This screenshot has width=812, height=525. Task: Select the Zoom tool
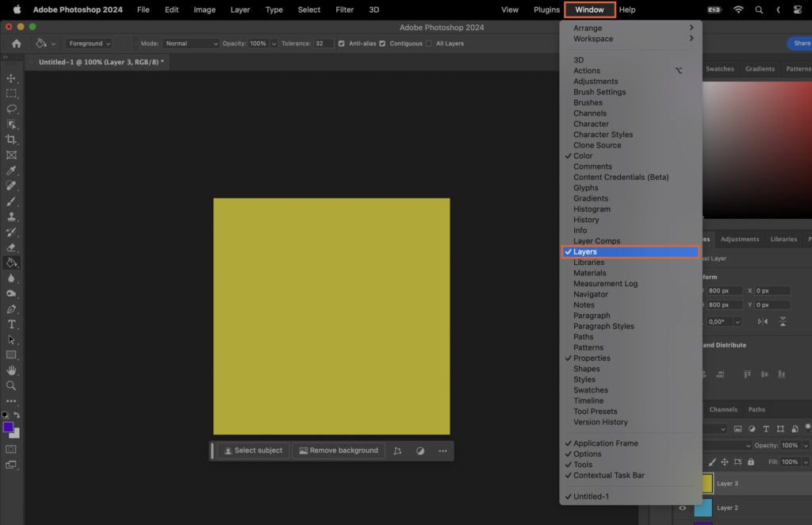[x=11, y=385]
